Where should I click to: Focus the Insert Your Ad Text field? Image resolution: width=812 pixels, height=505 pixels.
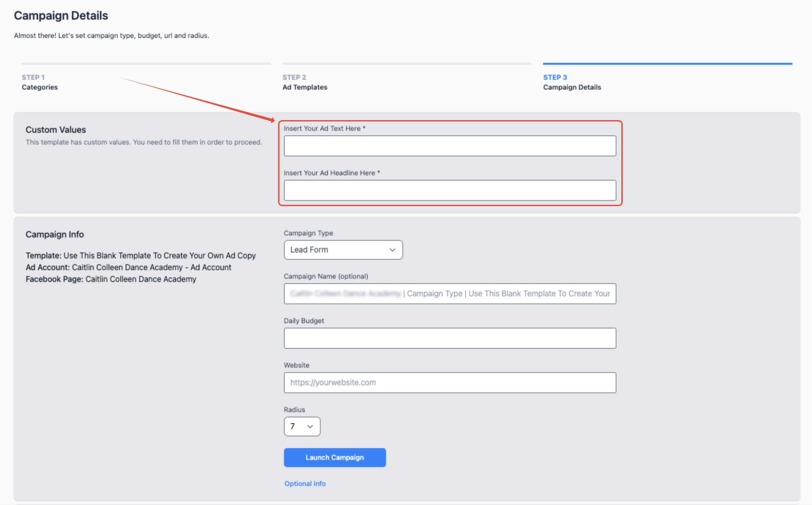(x=449, y=146)
